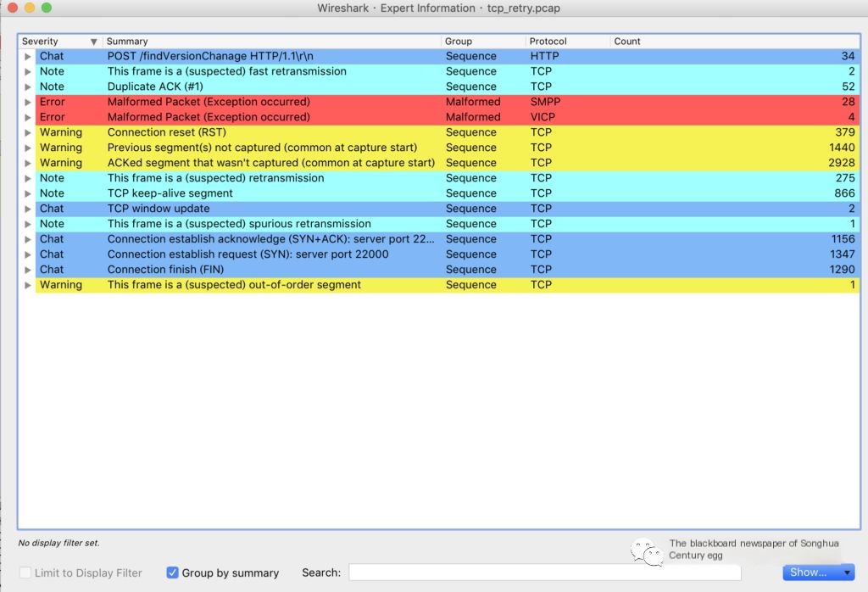Click the count value 379

pos(845,132)
